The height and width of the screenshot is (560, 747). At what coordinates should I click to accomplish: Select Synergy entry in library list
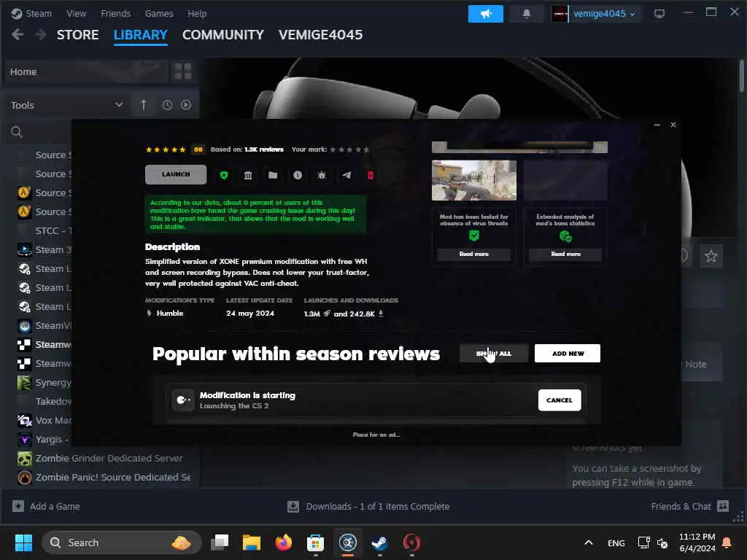click(x=44, y=382)
